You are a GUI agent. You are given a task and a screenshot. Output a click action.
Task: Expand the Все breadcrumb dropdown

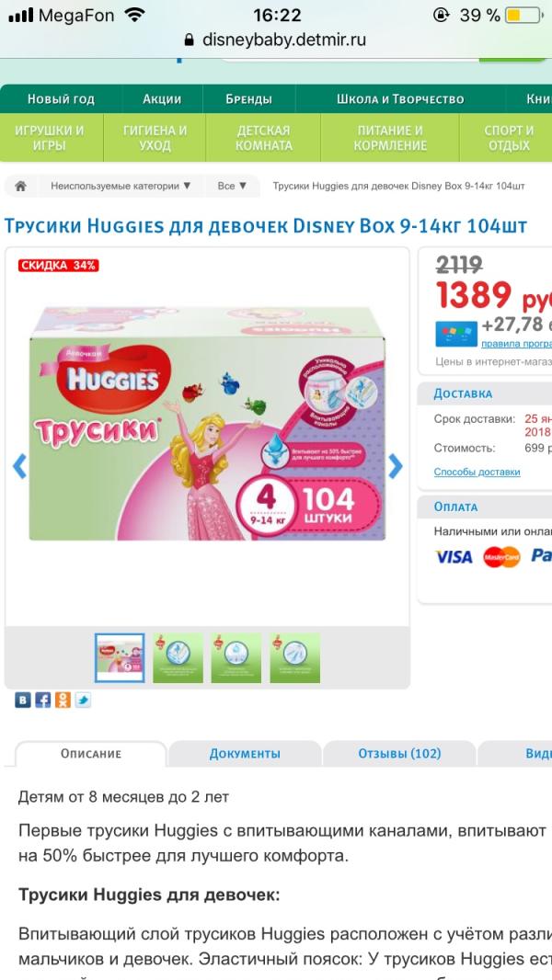pos(232,187)
